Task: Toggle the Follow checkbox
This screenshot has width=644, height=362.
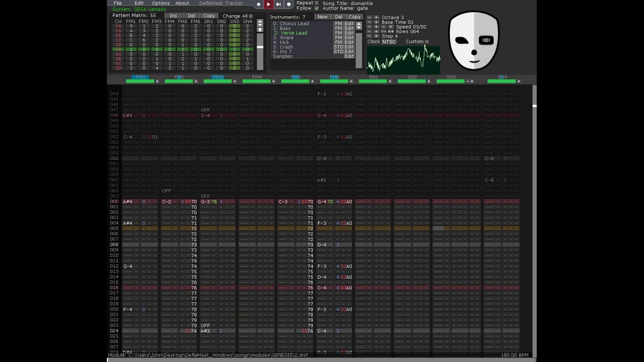Action: click(316, 9)
